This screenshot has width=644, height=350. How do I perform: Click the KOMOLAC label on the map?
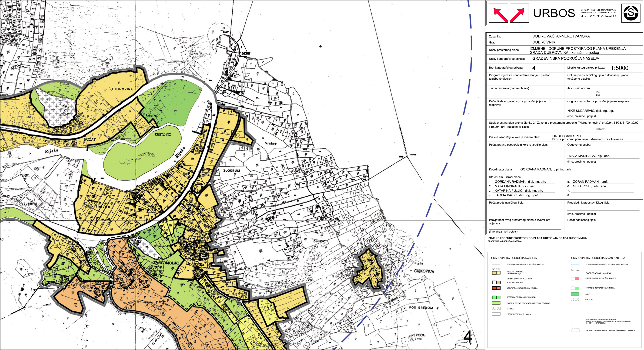pyautogui.click(x=170, y=263)
